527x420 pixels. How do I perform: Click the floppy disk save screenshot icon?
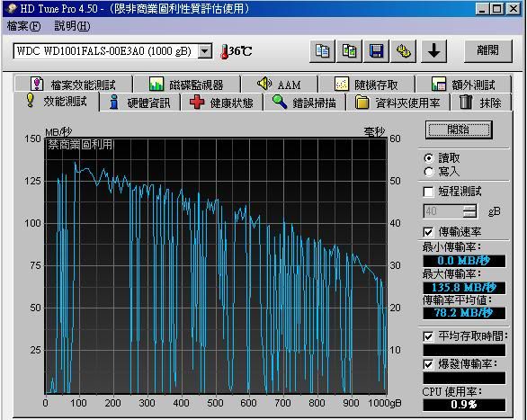[377, 51]
